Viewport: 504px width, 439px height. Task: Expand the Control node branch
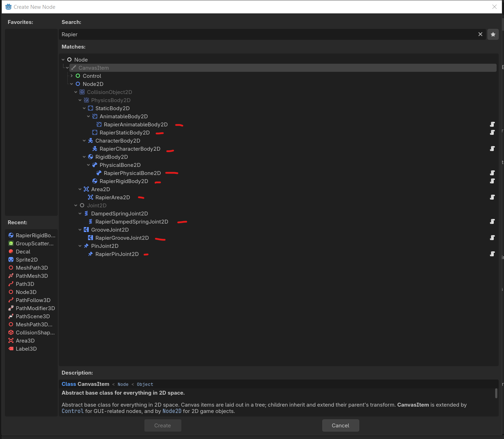72,76
